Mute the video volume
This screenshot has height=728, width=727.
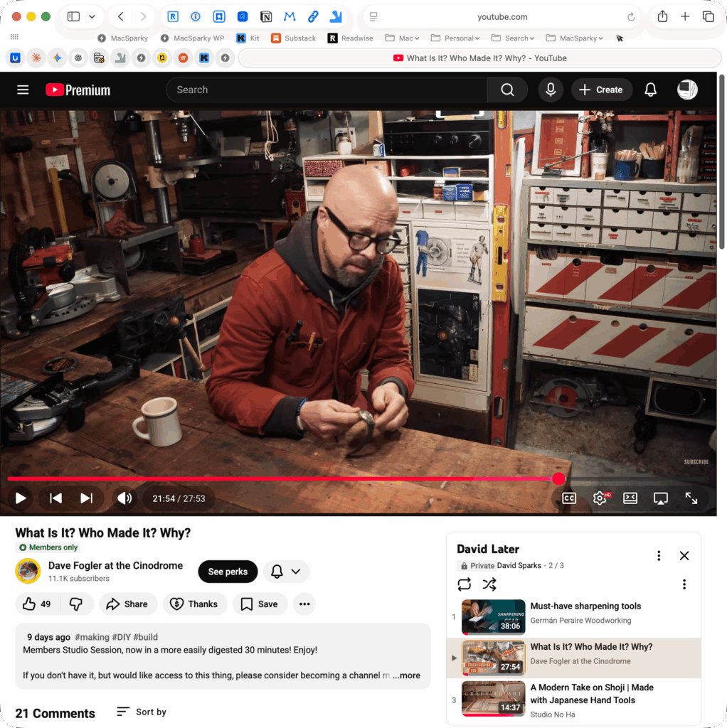[124, 498]
